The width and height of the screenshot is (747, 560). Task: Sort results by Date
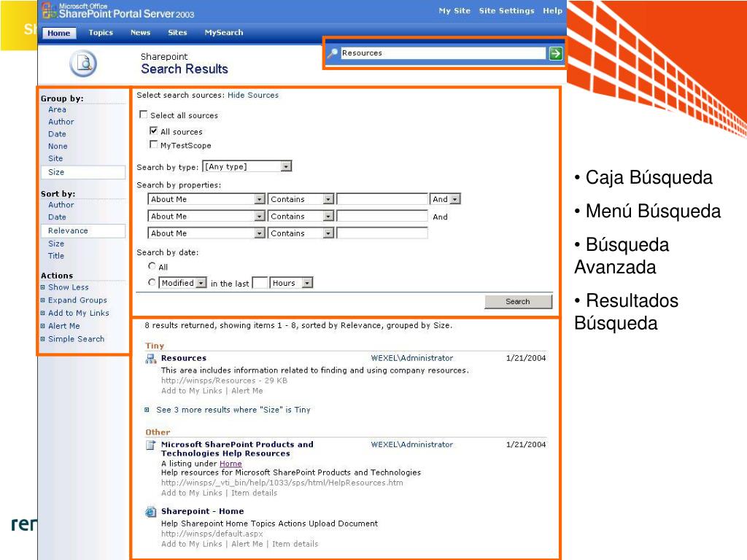tap(57, 217)
